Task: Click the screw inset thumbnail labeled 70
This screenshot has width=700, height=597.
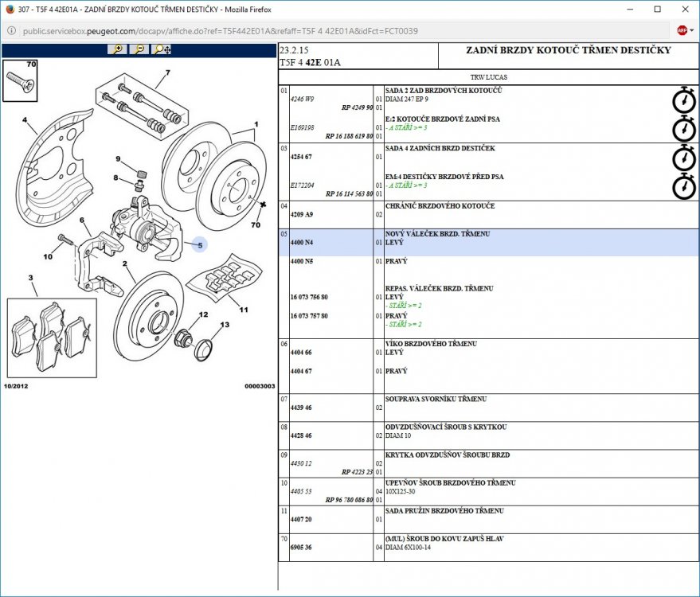Action: (20, 80)
